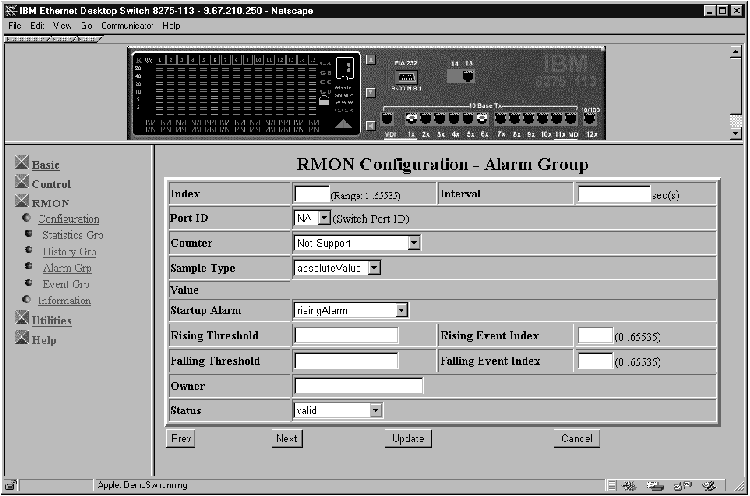The width and height of the screenshot is (750, 496).
Task: Open the Sample Type dropdown
Action: point(374,268)
